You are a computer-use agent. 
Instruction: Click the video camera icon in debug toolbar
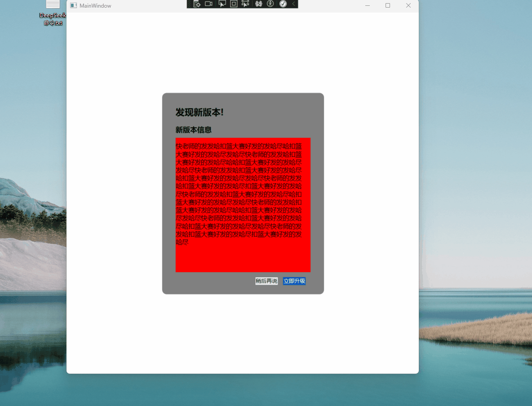(208, 4)
